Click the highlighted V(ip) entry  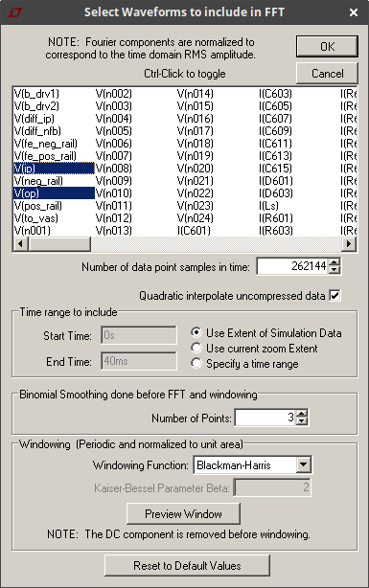click(x=54, y=169)
